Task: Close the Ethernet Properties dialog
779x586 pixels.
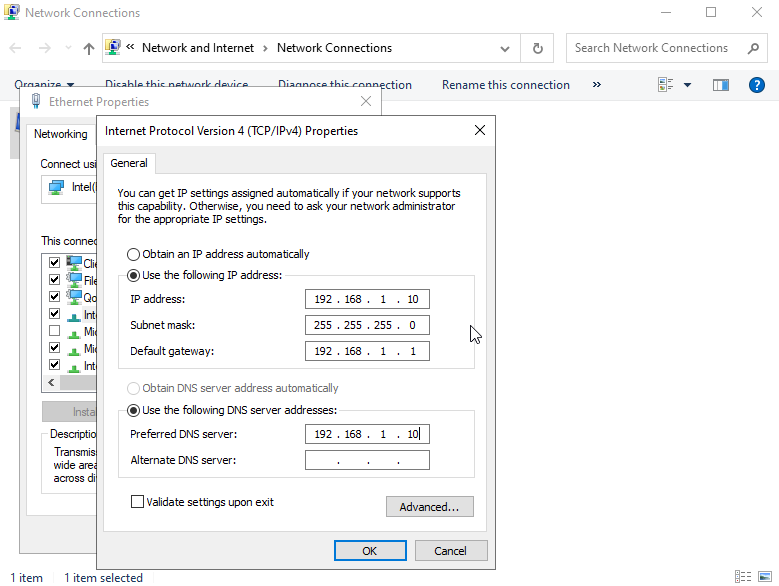Action: coord(366,101)
